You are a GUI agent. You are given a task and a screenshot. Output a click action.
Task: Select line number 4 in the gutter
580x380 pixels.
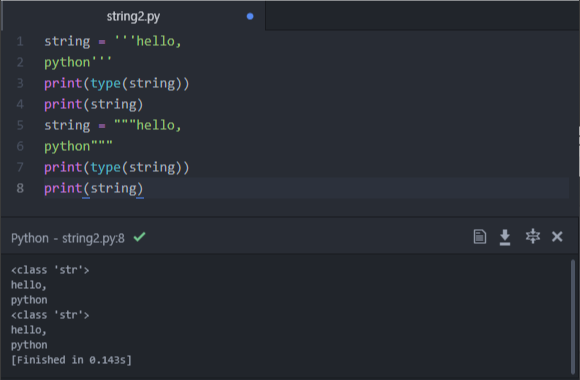tap(20, 104)
